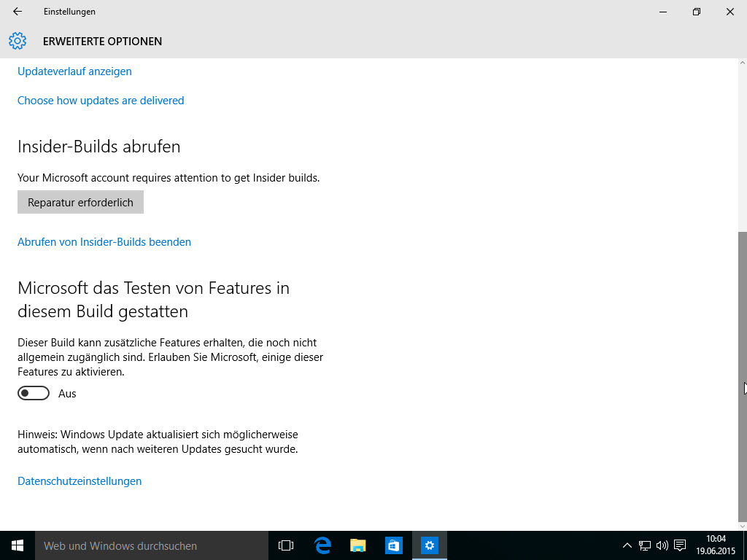Screen dimensions: 747x560
Task: Go back with the arrow in title bar
Action: tap(18, 12)
